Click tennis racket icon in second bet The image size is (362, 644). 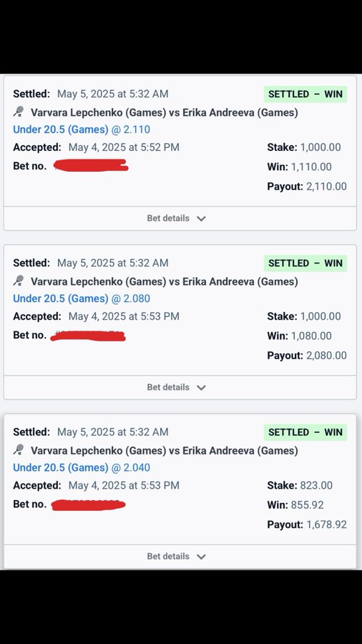(x=19, y=281)
